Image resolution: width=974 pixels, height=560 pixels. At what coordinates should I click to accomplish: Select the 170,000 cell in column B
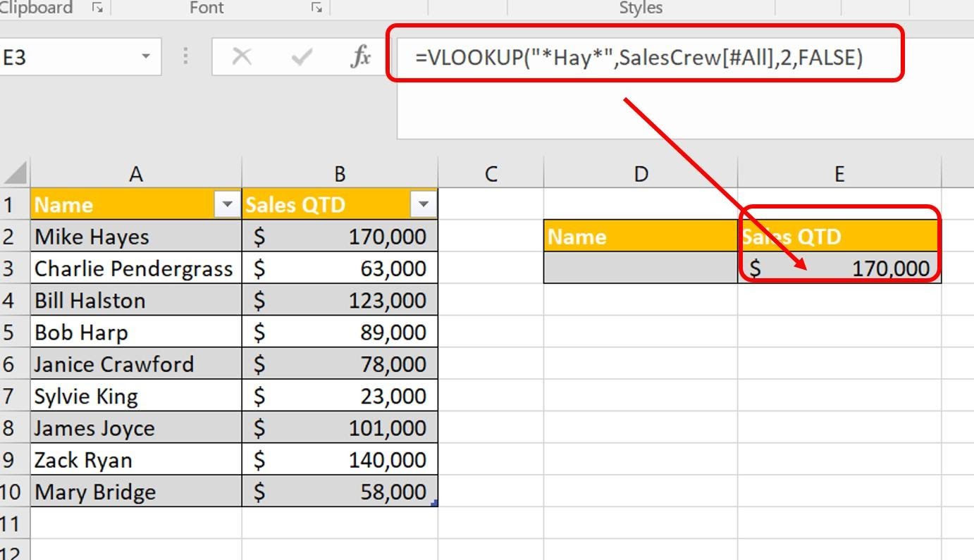(340, 237)
